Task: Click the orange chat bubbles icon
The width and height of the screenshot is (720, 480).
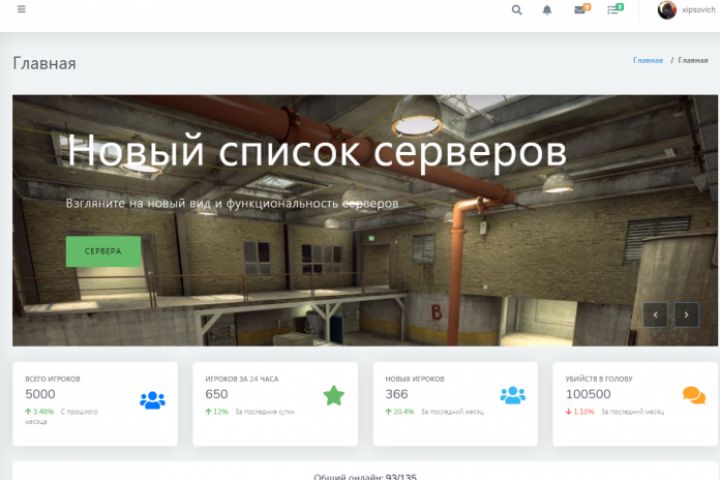Action: tap(694, 395)
